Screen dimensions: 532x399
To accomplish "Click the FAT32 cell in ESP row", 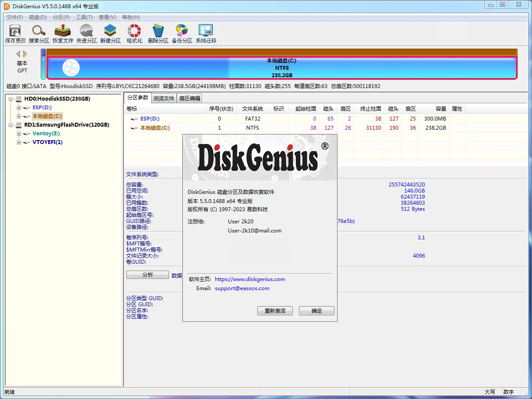I will pyautogui.click(x=253, y=119).
